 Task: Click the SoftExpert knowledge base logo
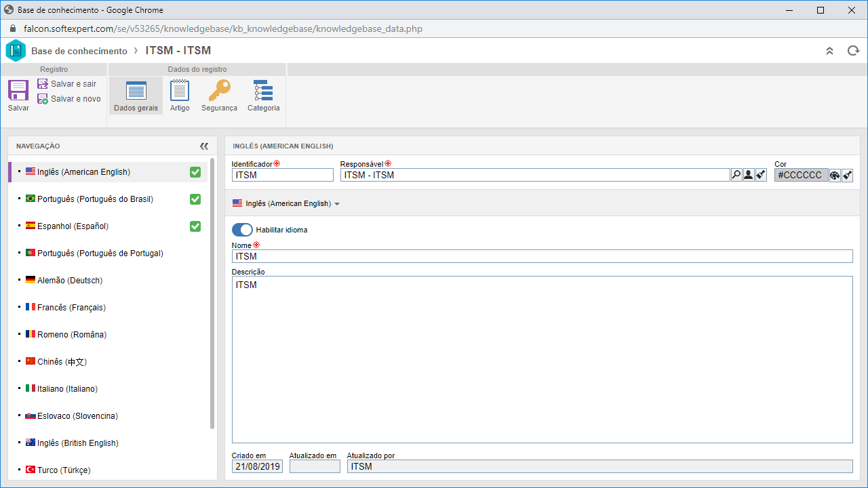tap(16, 51)
